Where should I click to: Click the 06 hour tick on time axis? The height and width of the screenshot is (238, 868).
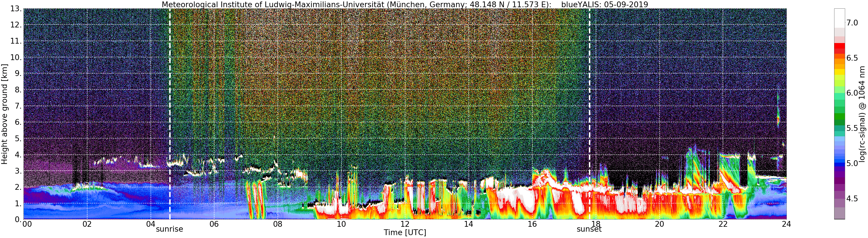point(214,224)
